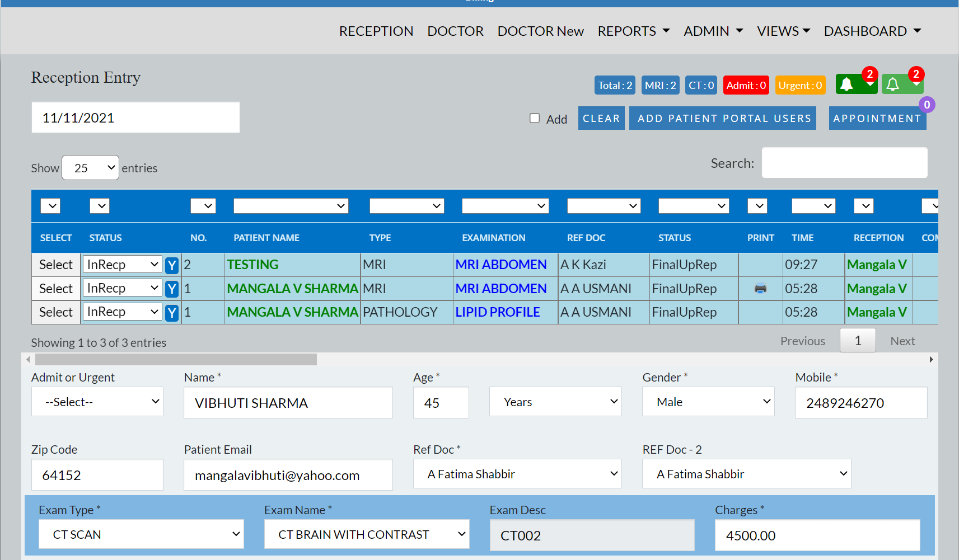Focus the Patient Email field

288,475
